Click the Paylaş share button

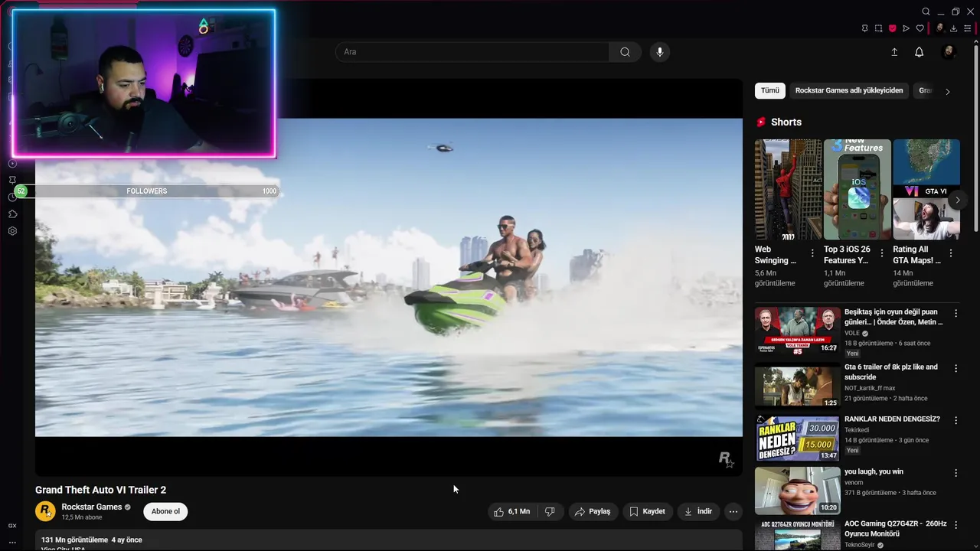(593, 511)
